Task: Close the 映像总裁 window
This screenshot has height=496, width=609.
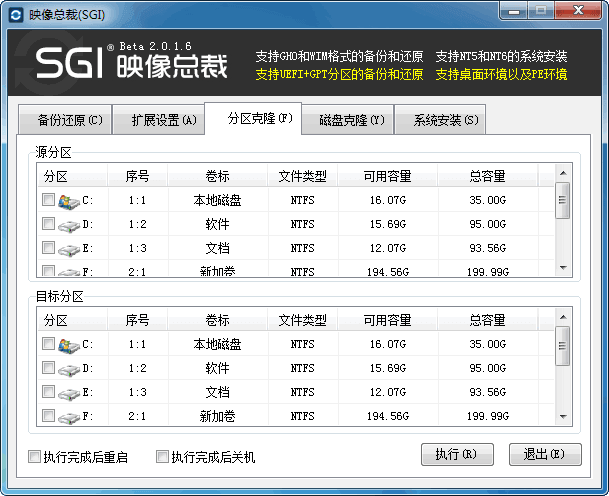Action: tap(579, 10)
